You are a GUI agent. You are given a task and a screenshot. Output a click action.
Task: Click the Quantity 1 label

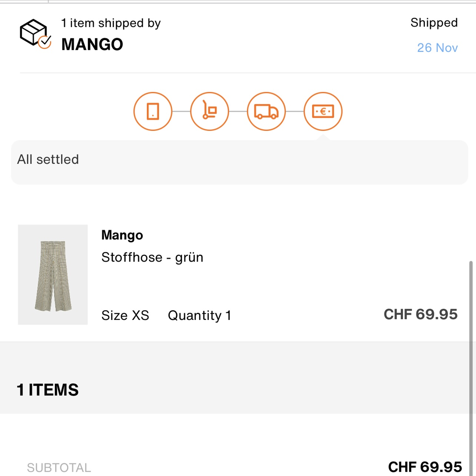click(x=200, y=315)
